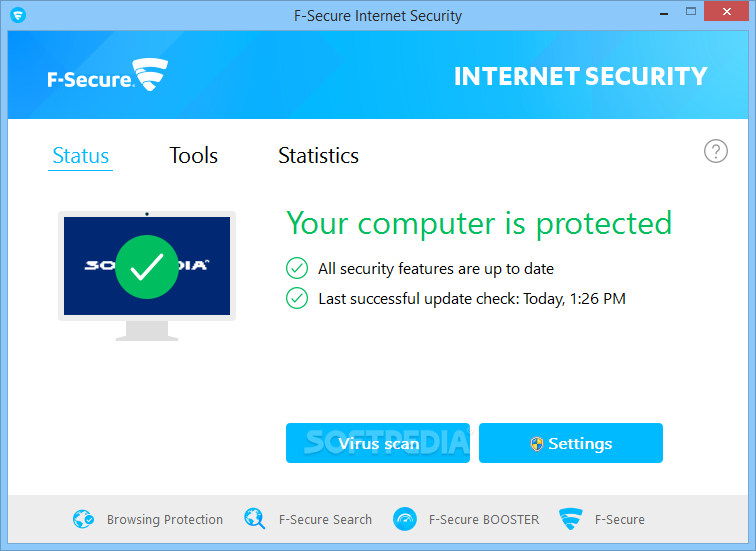Image resolution: width=756 pixels, height=551 pixels.
Task: Click the green checkmark on the monitor
Action: click(147, 267)
